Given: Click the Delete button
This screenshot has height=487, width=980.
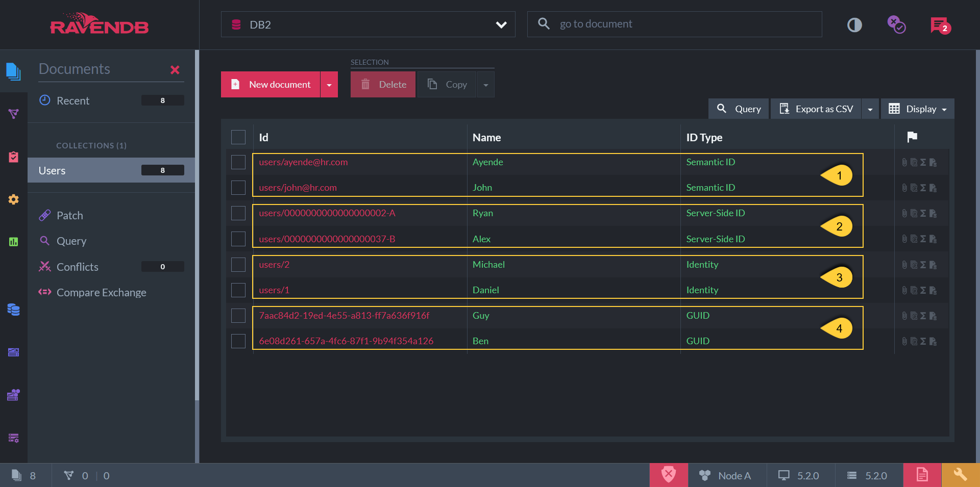Looking at the screenshot, I should click(383, 85).
